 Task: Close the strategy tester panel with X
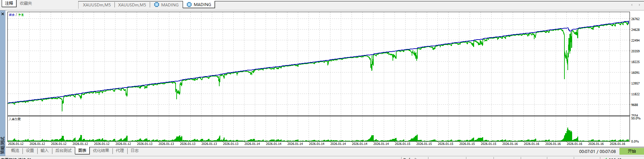[x=3, y=14]
